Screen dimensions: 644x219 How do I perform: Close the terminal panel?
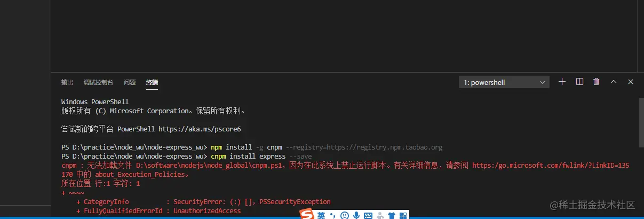tap(631, 82)
